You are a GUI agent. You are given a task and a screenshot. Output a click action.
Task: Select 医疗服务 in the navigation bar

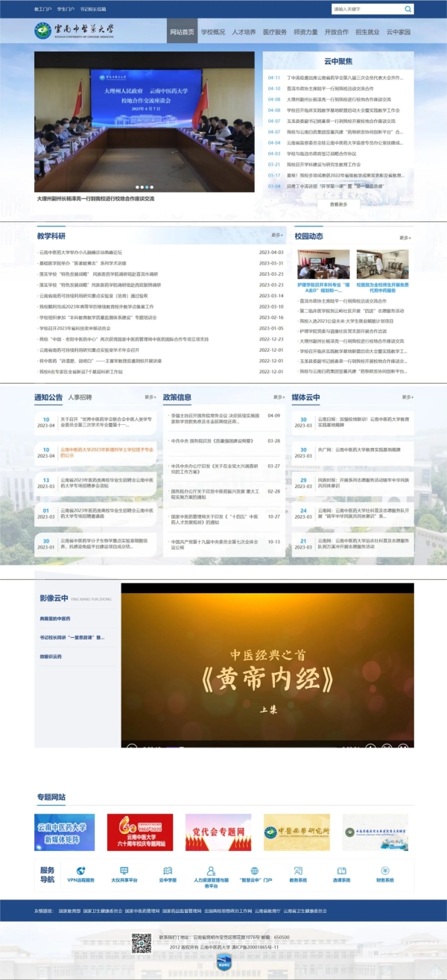pyautogui.click(x=275, y=32)
